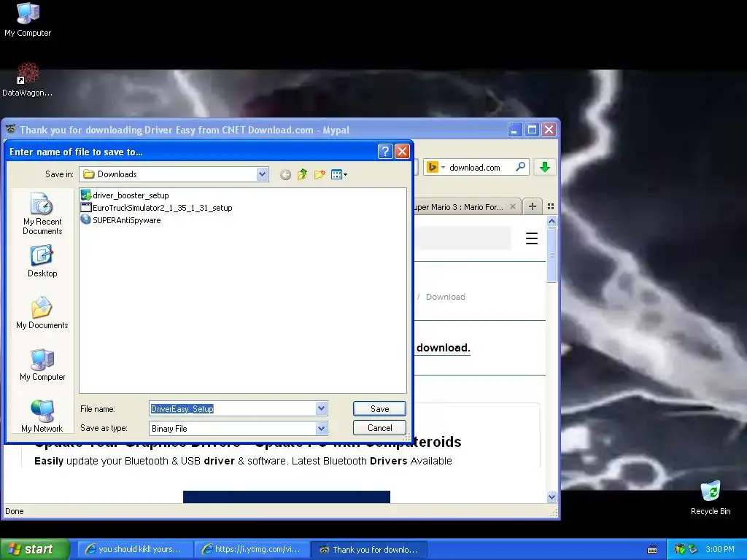
Task: Click the bold download. link
Action: coord(443,348)
